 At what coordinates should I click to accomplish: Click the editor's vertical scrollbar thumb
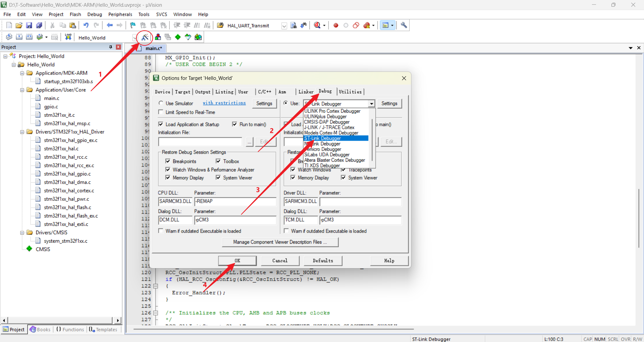click(639, 218)
